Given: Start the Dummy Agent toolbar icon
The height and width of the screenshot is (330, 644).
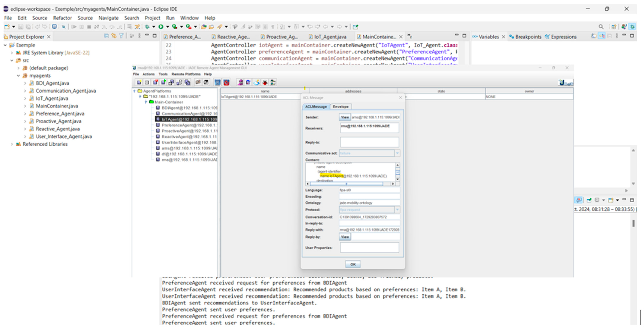Looking at the screenshot, I should [x=240, y=82].
